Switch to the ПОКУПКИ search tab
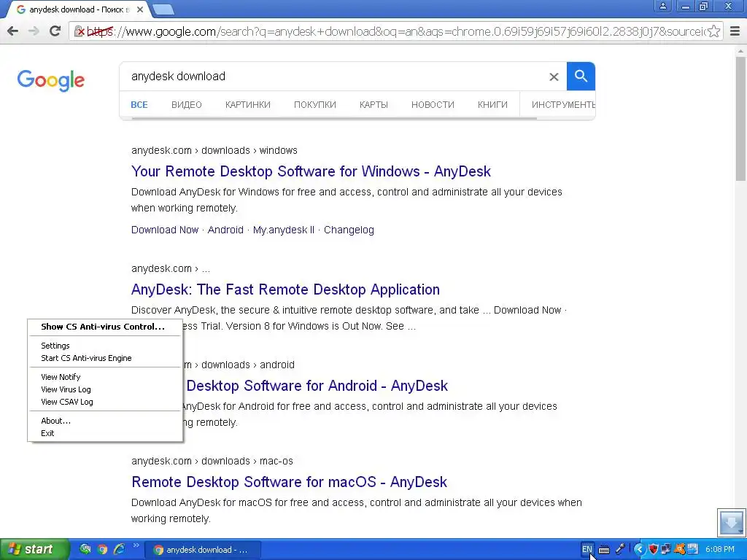The height and width of the screenshot is (560, 747). click(315, 105)
